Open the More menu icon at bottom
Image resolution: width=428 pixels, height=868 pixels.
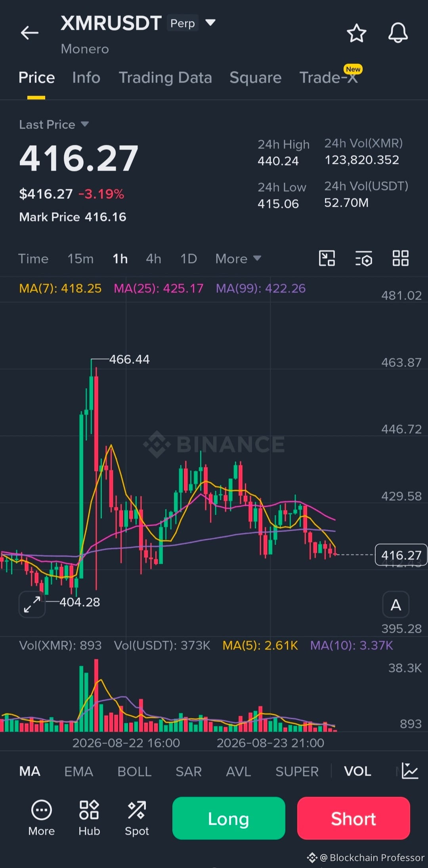click(x=42, y=818)
